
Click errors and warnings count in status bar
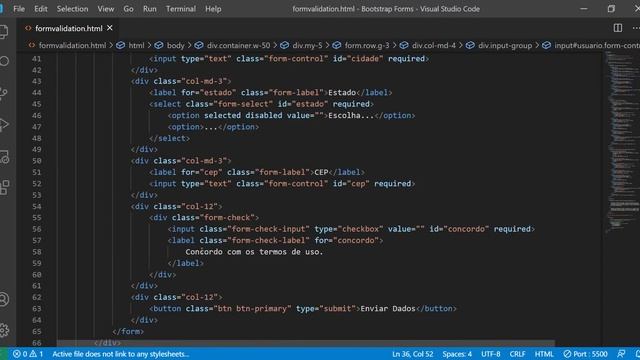click(x=28, y=354)
